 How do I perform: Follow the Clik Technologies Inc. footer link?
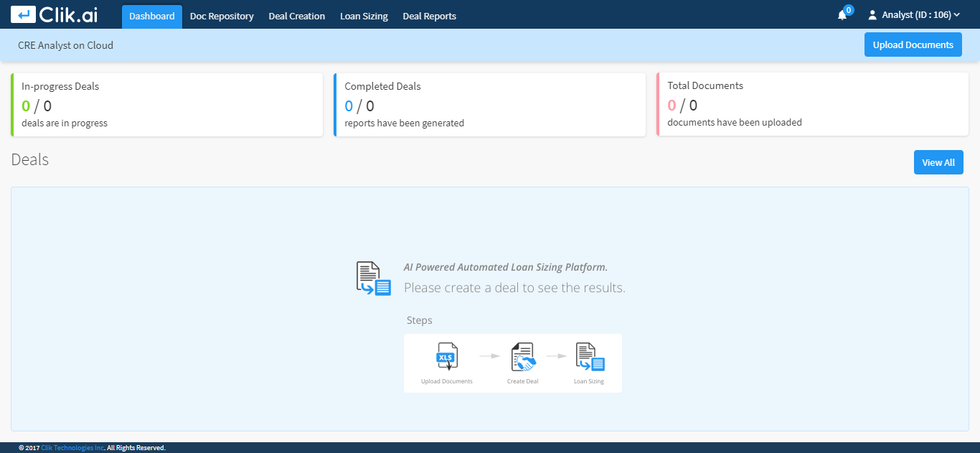point(72,448)
